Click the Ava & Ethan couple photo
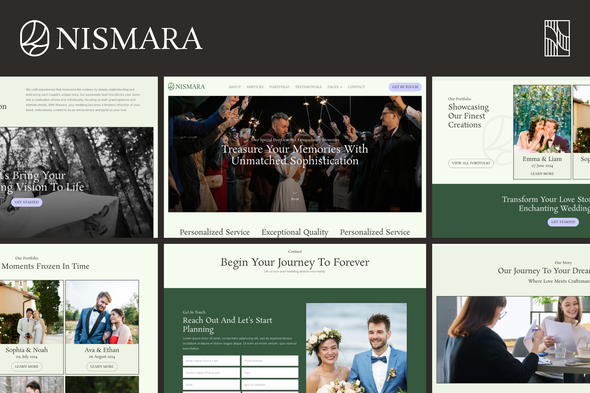Screen dimensions: 590x393 [102, 312]
